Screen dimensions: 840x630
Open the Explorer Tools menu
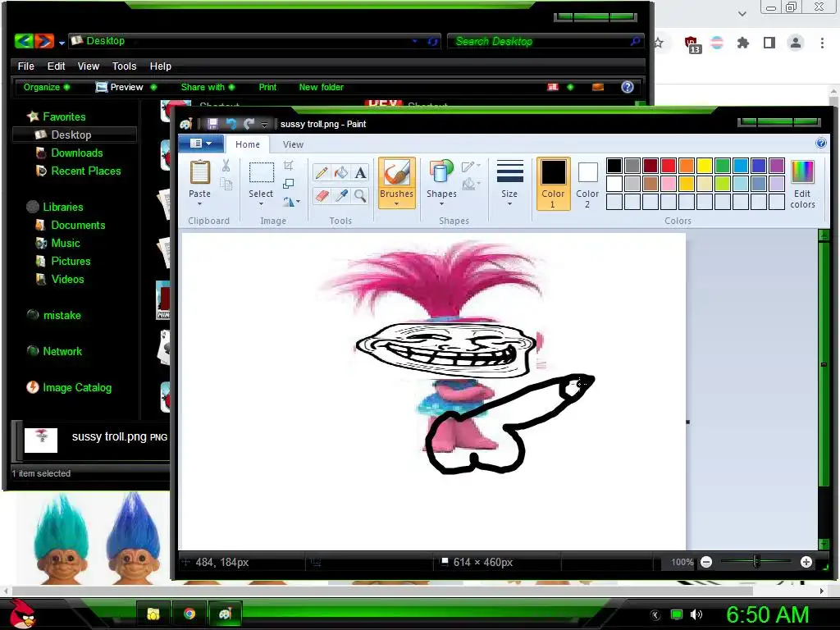click(x=125, y=66)
